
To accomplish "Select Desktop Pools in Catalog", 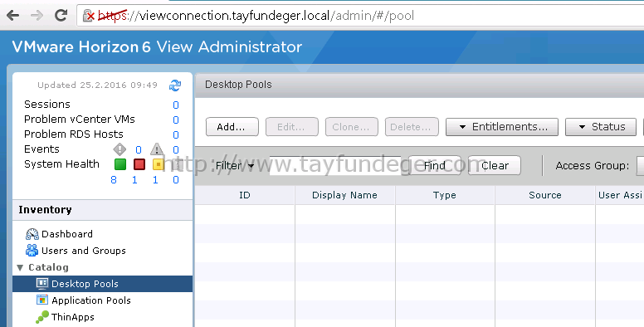I will click(x=102, y=284).
